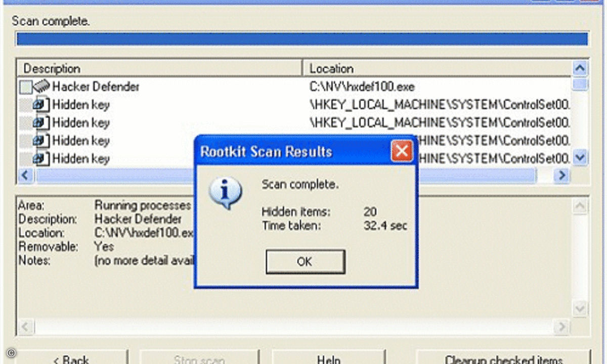Open Help
The height and width of the screenshot is (364, 607).
tap(328, 357)
